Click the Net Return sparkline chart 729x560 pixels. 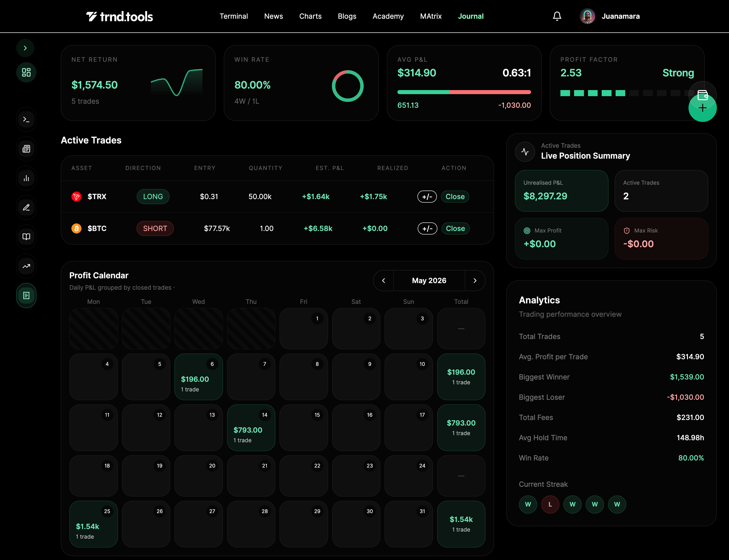point(176,82)
